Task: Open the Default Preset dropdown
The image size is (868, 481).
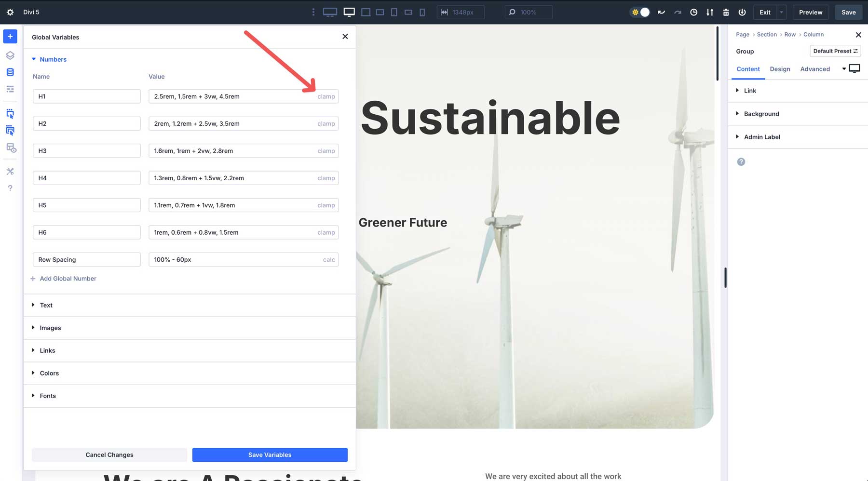Action: pos(835,51)
